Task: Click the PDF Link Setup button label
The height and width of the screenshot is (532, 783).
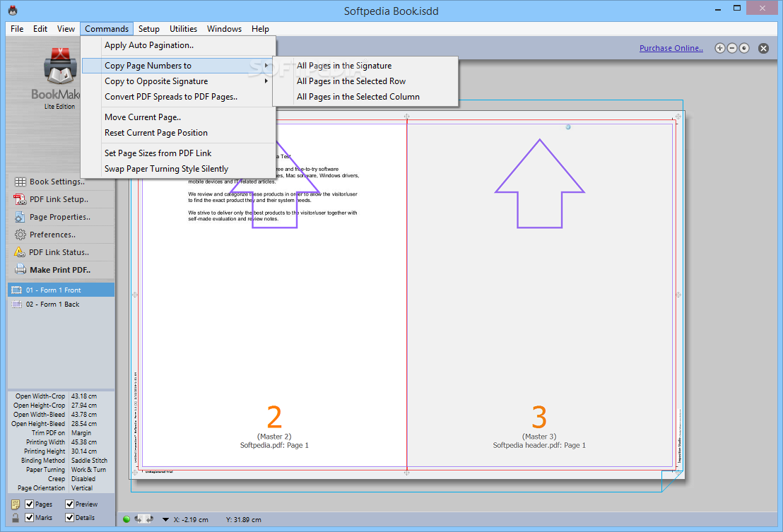Action: tap(59, 199)
